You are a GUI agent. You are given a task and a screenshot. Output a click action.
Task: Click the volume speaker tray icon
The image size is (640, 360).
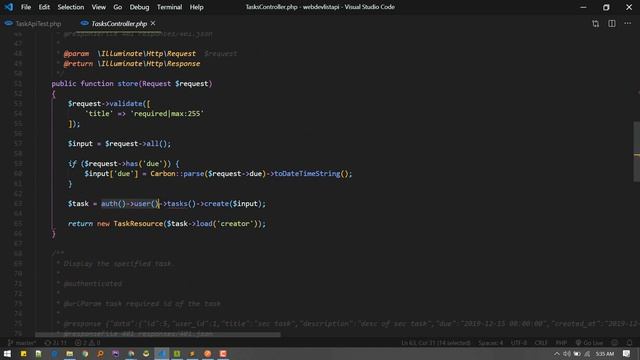[x=567, y=354]
